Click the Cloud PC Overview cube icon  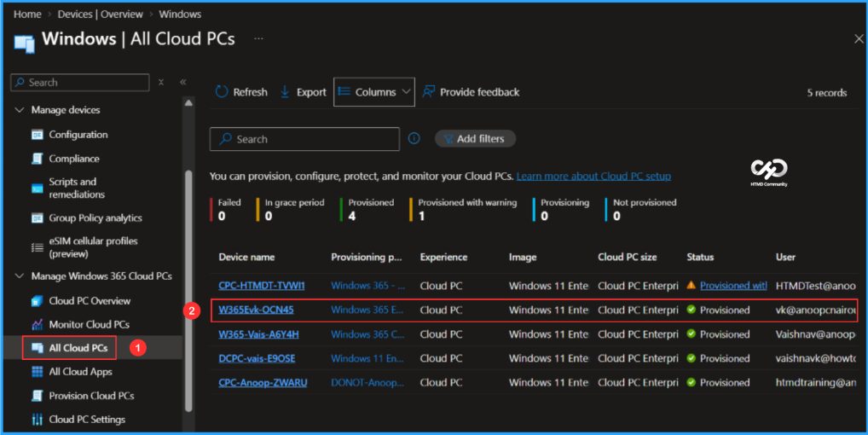tap(37, 301)
